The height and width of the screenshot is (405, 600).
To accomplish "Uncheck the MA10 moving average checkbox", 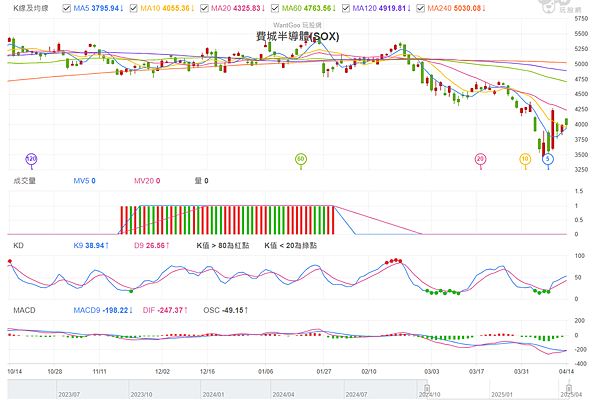I will (x=133, y=8).
